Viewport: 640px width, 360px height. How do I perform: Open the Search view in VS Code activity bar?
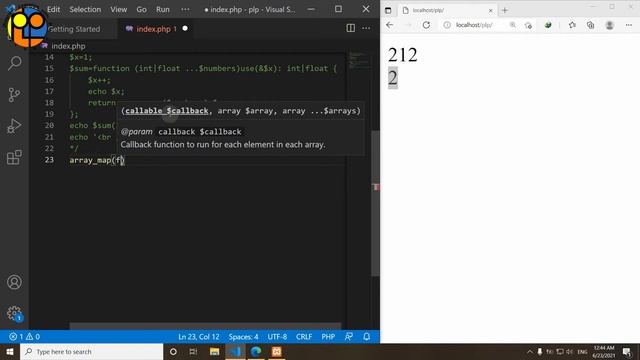15,63
